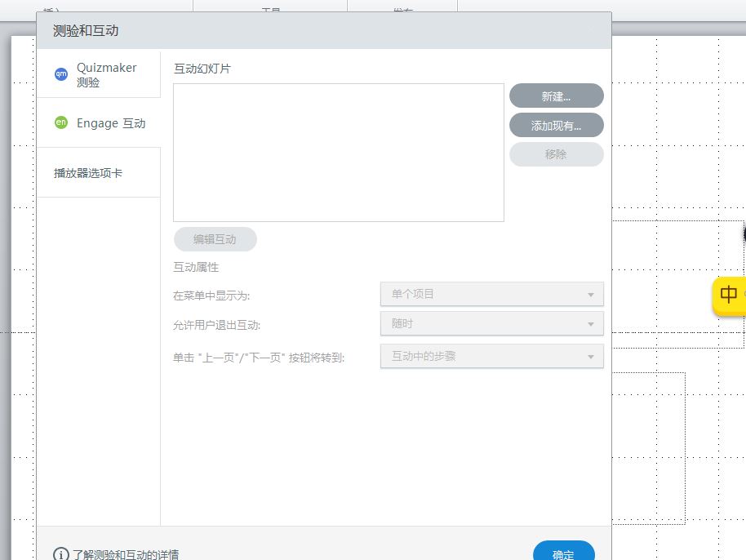Click the yellow 中 input method icon
The height and width of the screenshot is (560, 746).
pyautogui.click(x=729, y=295)
